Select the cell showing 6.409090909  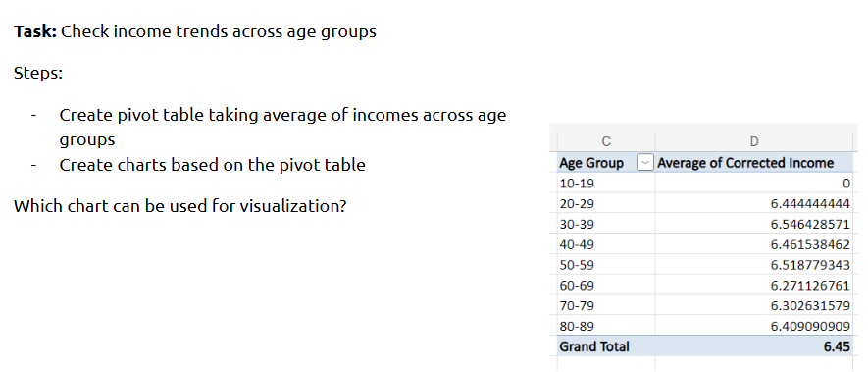[754, 326]
